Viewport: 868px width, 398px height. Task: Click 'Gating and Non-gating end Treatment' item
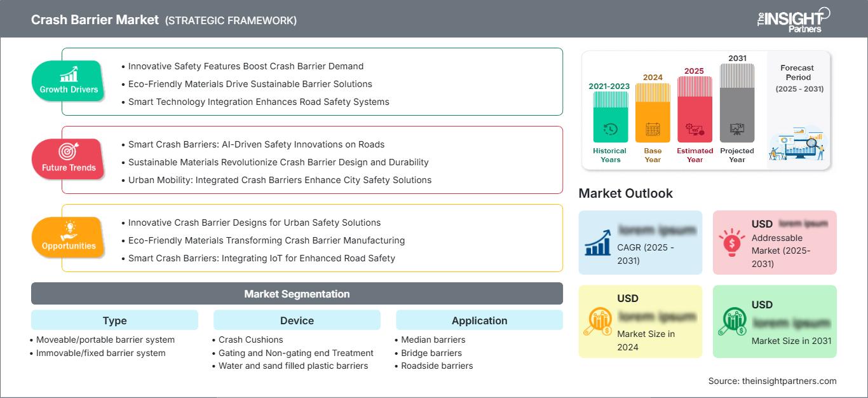296,353
